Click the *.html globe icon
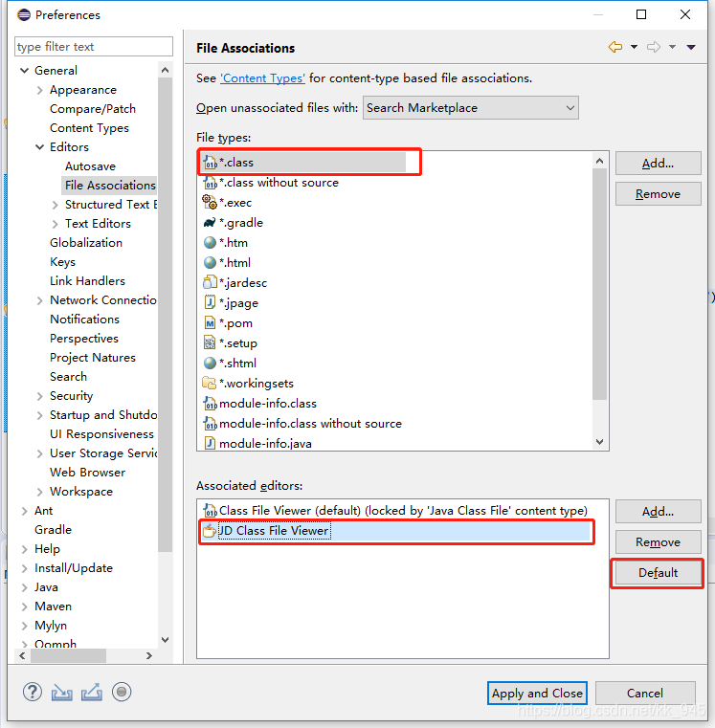This screenshot has width=715, height=728. coord(210,262)
